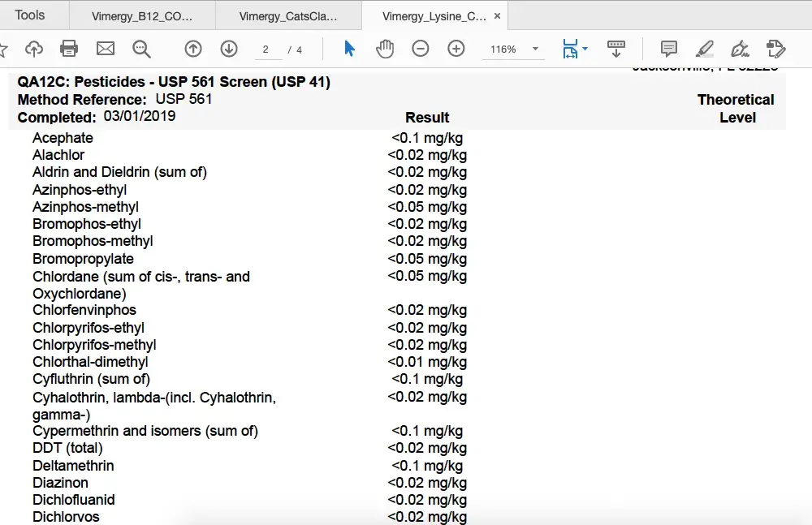Image resolution: width=812 pixels, height=525 pixels.
Task: Activate the selection arrow tool
Action: tap(349, 49)
